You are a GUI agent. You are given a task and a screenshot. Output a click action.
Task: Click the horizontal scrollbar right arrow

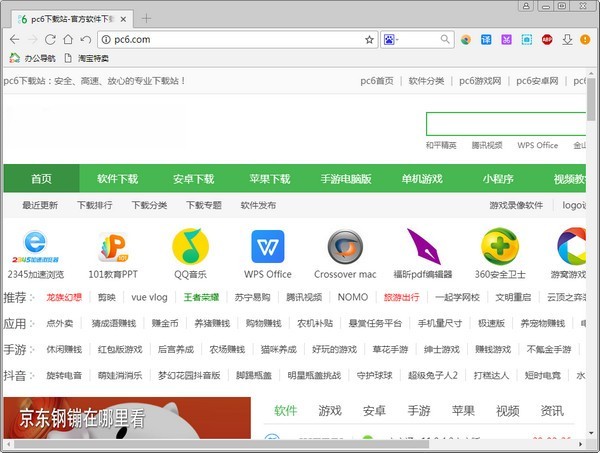[x=580, y=444]
